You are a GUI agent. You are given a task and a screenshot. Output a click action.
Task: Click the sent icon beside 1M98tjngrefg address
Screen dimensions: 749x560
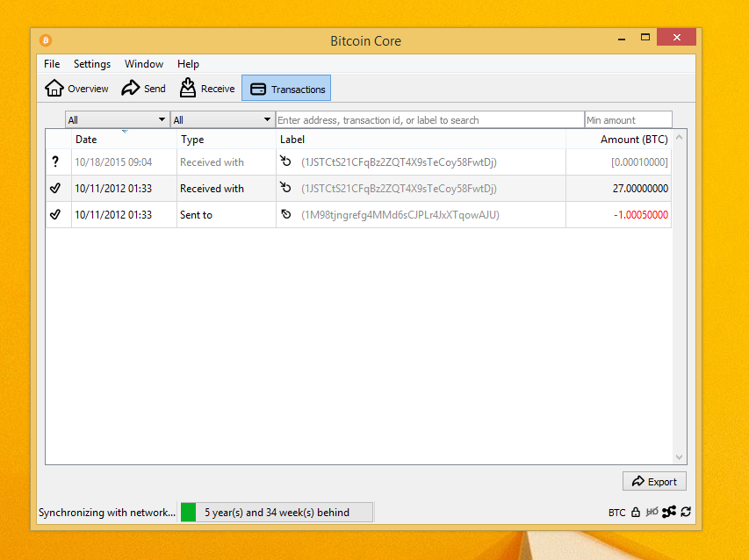(x=285, y=214)
